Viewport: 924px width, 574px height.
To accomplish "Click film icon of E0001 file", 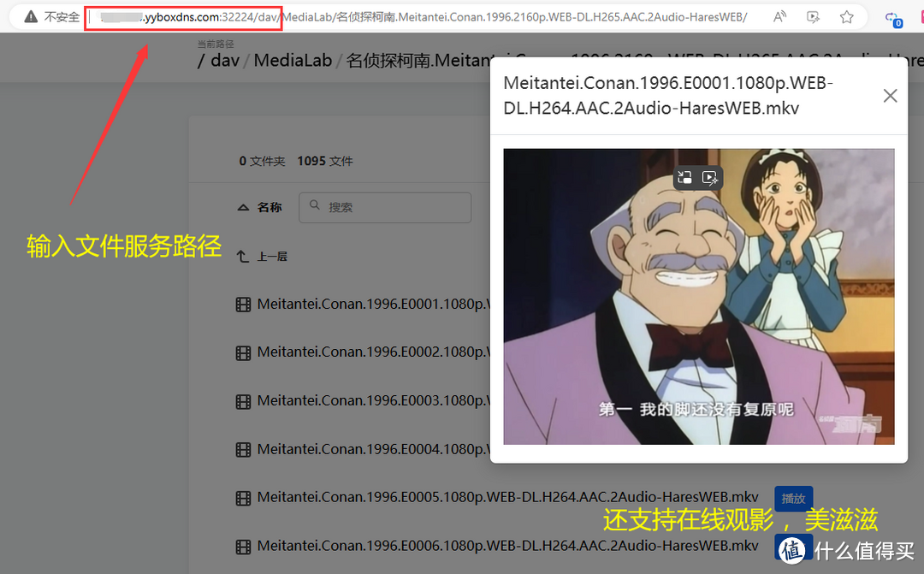I will pos(243,305).
